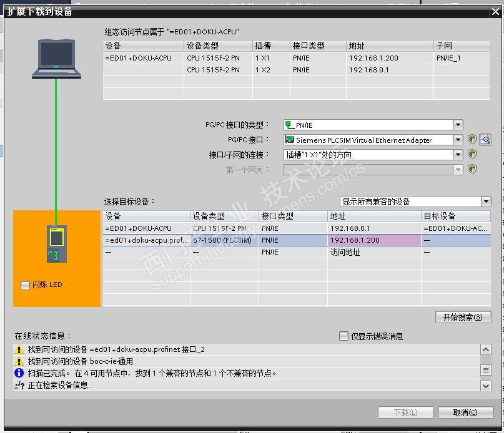Click the Siemens PLCSIM adapter card icon
This screenshot has height=433, width=504.
pos(290,140)
